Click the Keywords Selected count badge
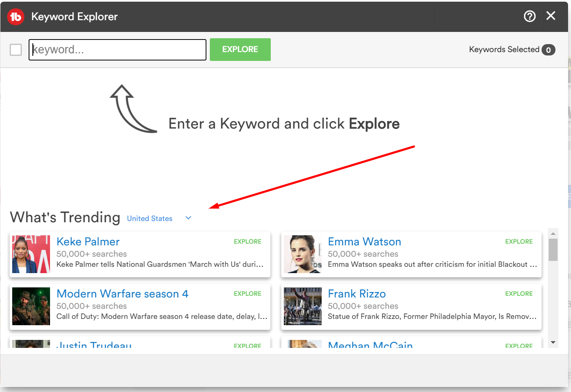Viewport: 571px width, 392px height. 548,50
